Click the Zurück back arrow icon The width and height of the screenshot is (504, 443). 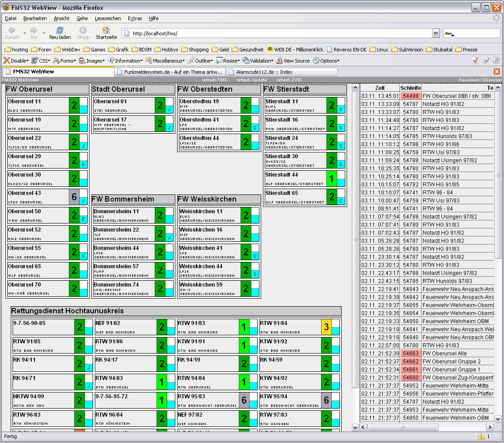point(12,30)
